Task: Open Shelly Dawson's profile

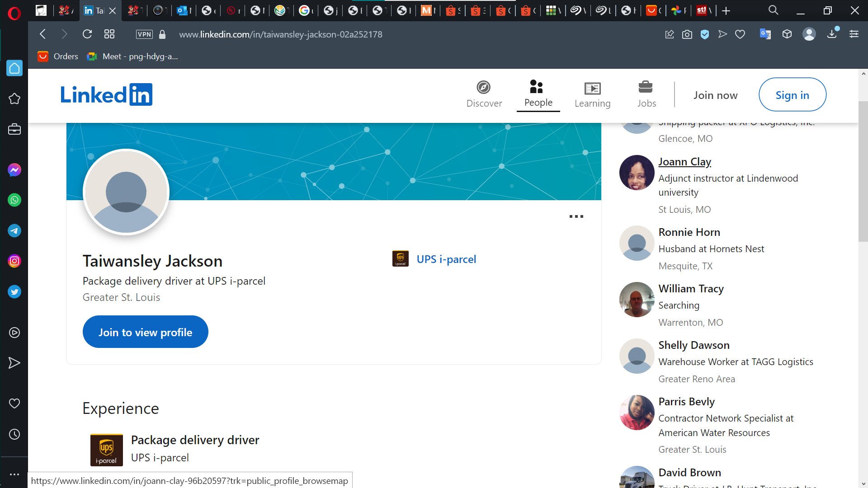Action: pos(693,345)
